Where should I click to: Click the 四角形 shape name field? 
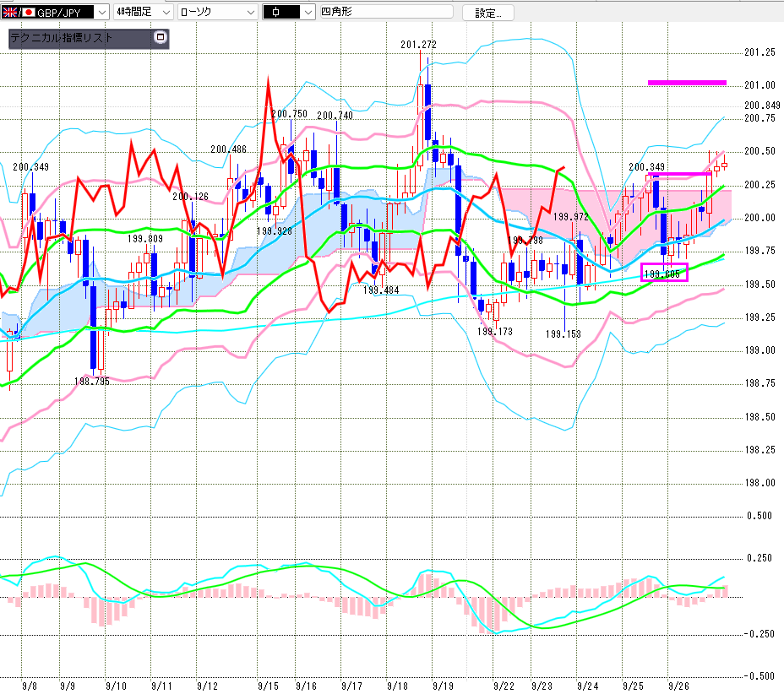(384, 12)
